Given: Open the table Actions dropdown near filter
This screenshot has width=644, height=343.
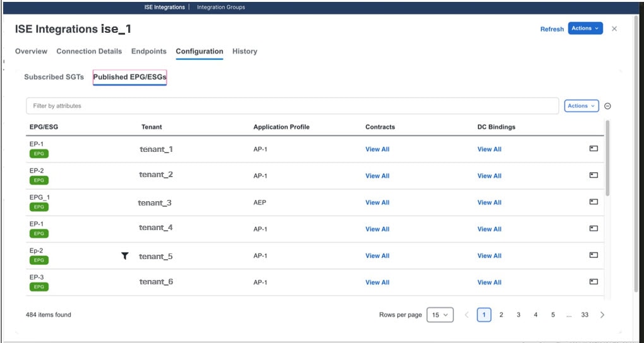Looking at the screenshot, I should (581, 106).
